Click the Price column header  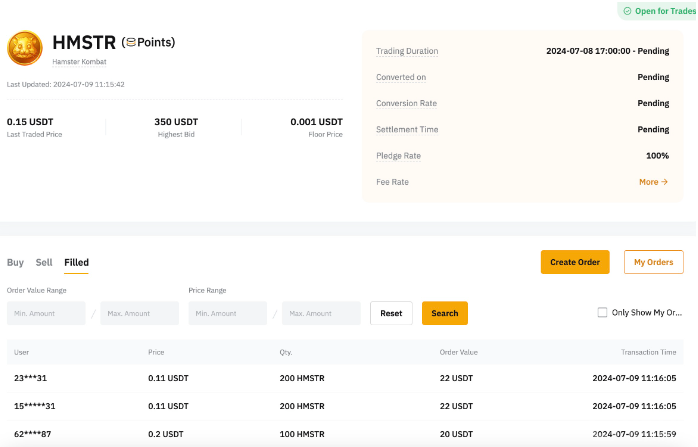coord(156,352)
